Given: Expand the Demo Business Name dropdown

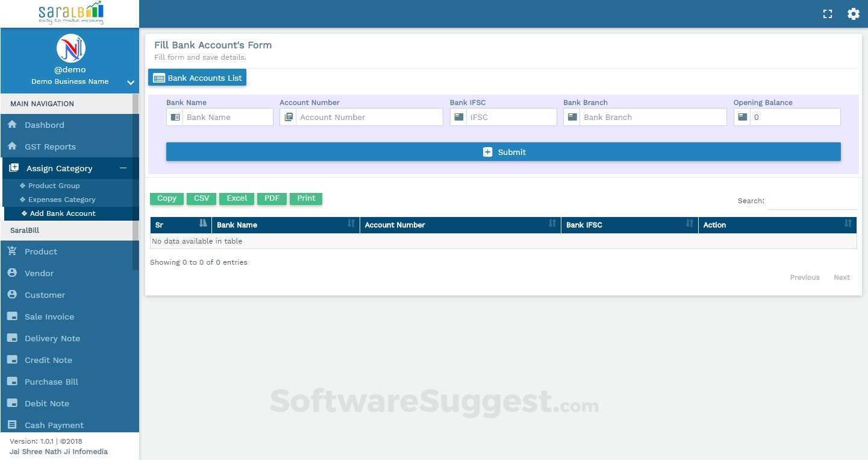Looking at the screenshot, I should coord(131,83).
